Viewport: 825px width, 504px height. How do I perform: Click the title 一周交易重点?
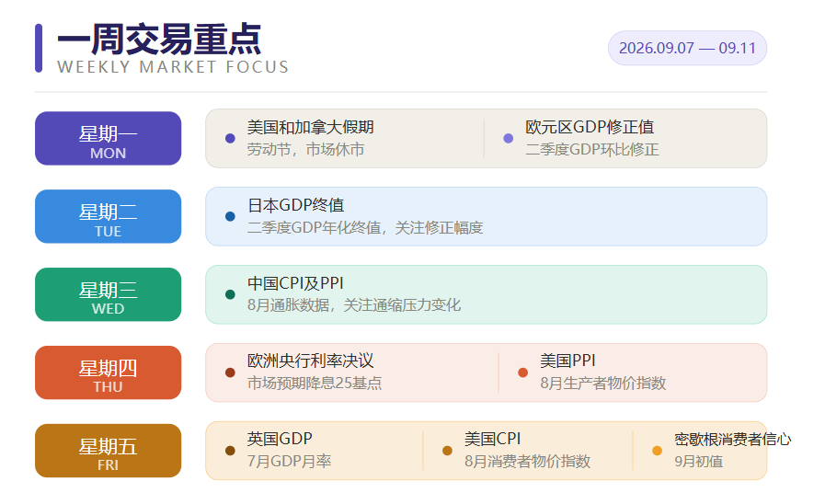pos(159,40)
